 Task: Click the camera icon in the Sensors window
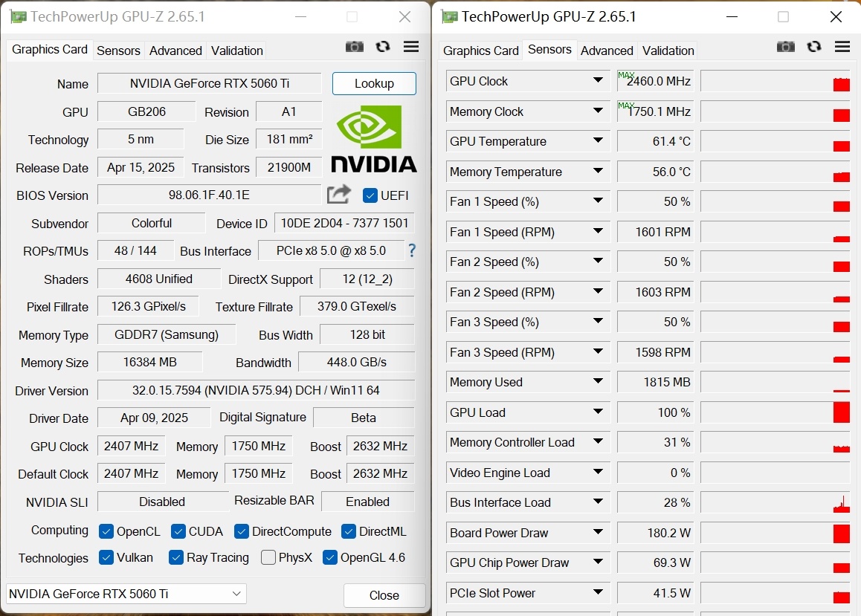click(786, 47)
